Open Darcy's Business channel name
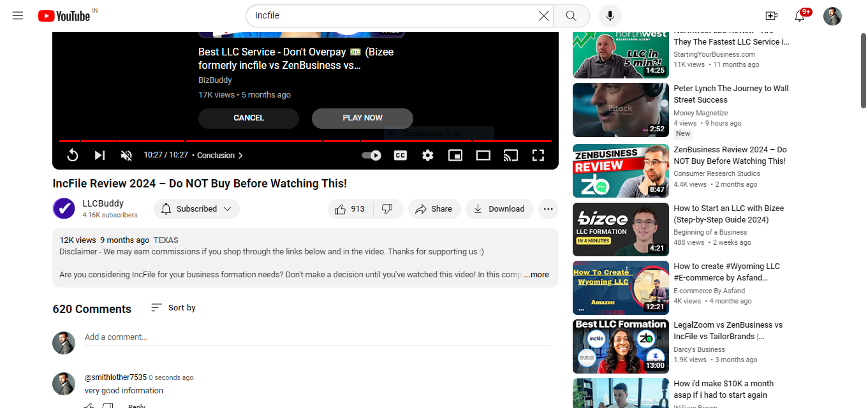 700,349
